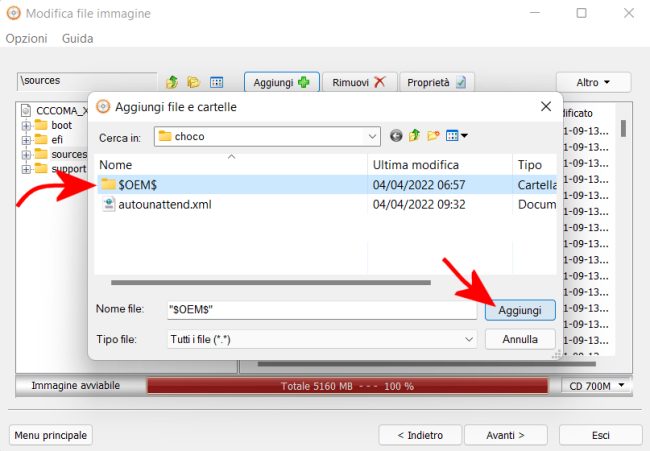Viewport: 650px width, 451px height.
Task: Minimize the Modifica file immagine window
Action: pyautogui.click(x=535, y=13)
